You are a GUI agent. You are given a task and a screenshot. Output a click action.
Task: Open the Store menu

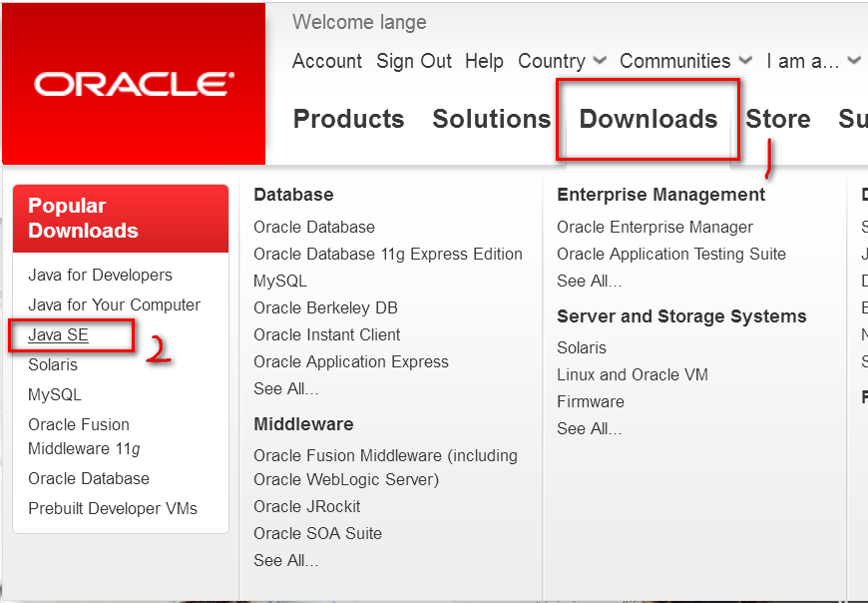point(778,119)
